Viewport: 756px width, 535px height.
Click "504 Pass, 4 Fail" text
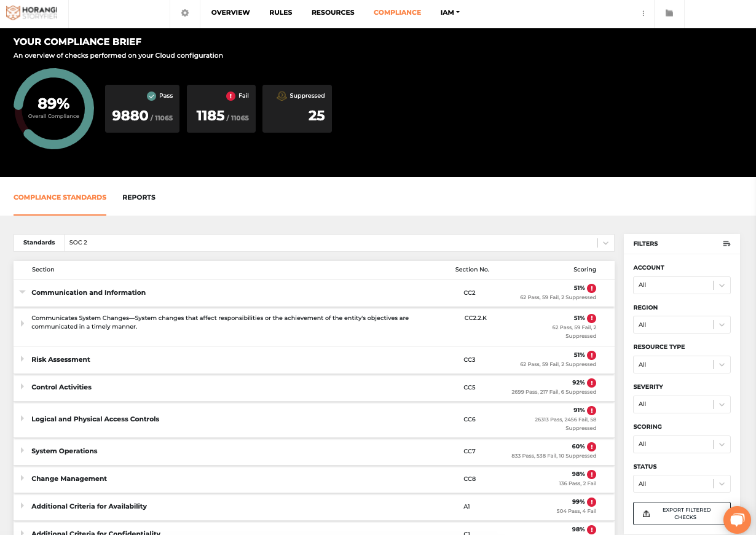(577, 511)
